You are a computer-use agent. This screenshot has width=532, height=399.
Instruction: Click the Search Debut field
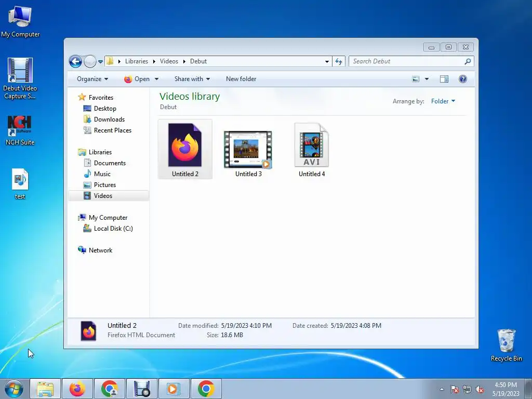(x=411, y=61)
